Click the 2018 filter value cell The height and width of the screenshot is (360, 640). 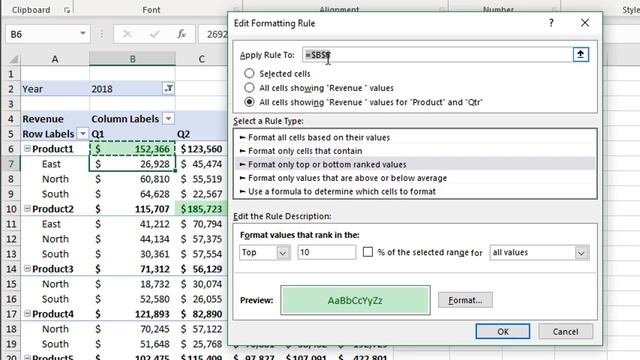[126, 89]
